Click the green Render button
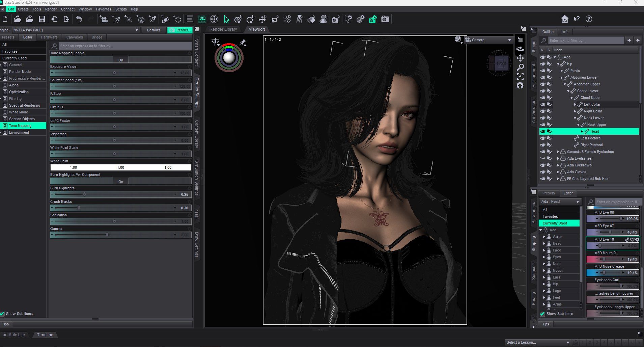The image size is (644, 347). (180, 30)
